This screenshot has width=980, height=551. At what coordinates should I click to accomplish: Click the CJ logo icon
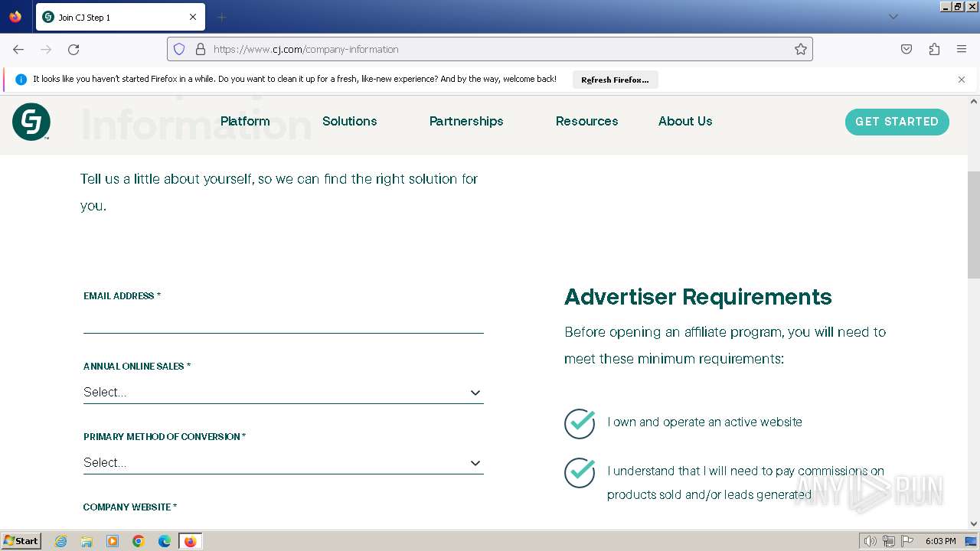(31, 122)
